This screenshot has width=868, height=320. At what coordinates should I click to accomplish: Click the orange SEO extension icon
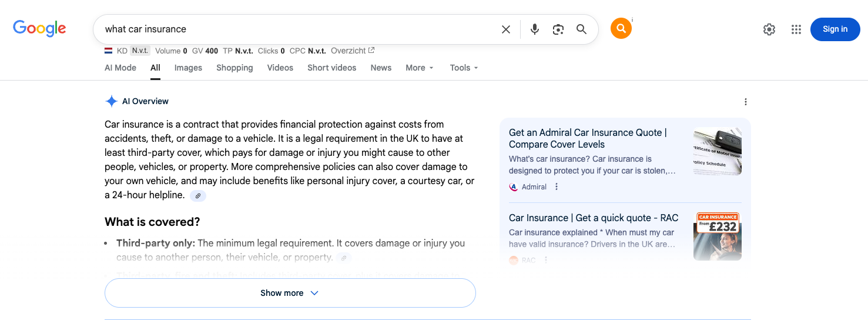point(621,29)
